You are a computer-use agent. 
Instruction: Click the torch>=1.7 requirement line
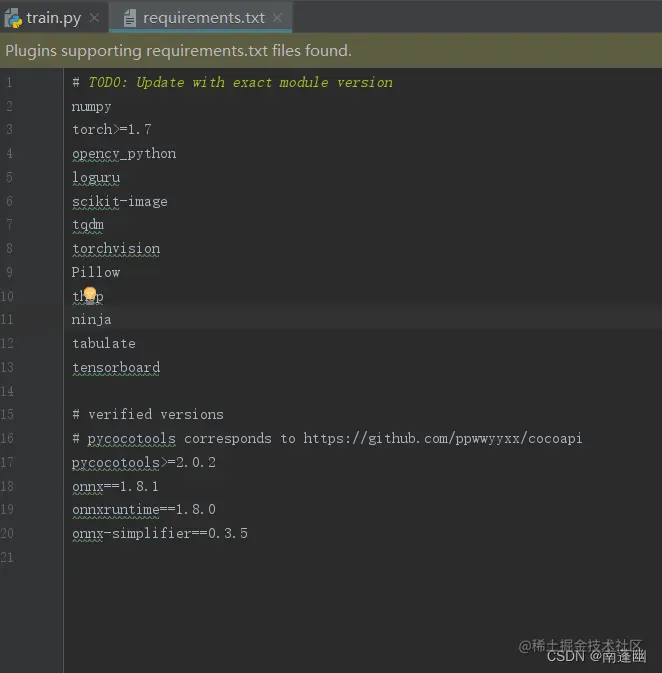point(112,130)
